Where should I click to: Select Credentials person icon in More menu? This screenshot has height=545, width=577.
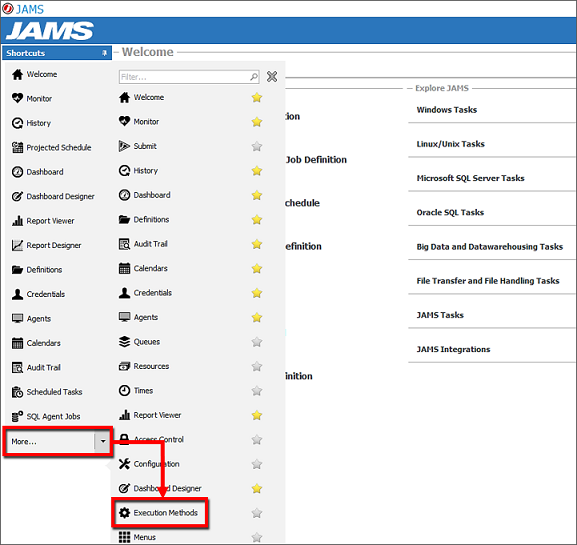pos(124,293)
